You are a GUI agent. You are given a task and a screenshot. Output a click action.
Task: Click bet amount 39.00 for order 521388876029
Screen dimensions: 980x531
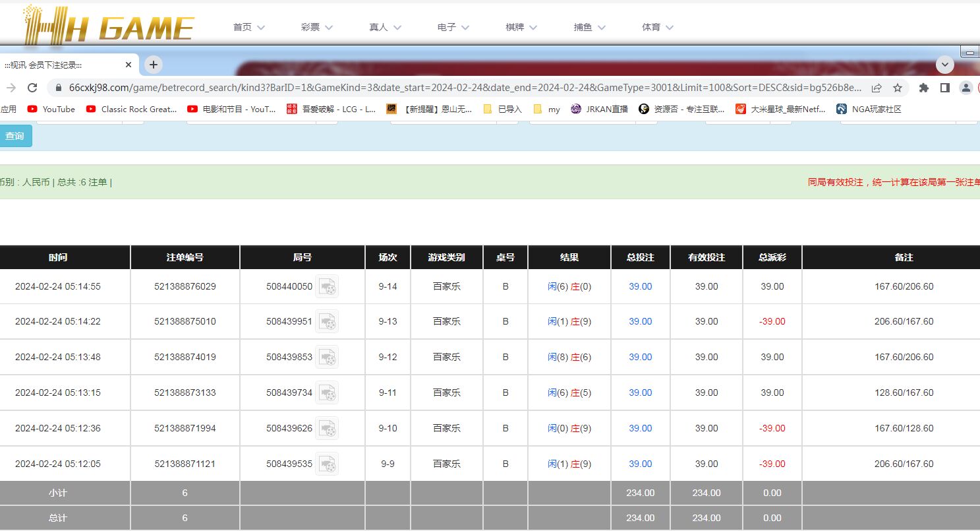point(640,286)
